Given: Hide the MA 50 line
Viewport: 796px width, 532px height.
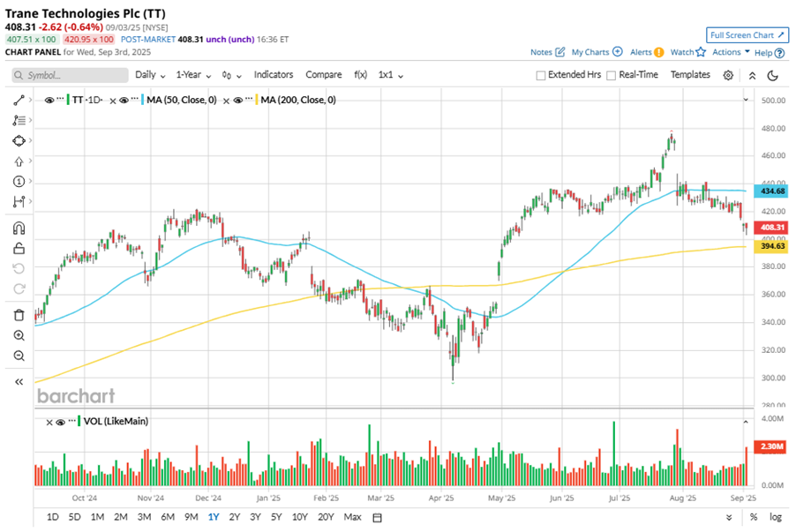Looking at the screenshot, I should [x=124, y=101].
